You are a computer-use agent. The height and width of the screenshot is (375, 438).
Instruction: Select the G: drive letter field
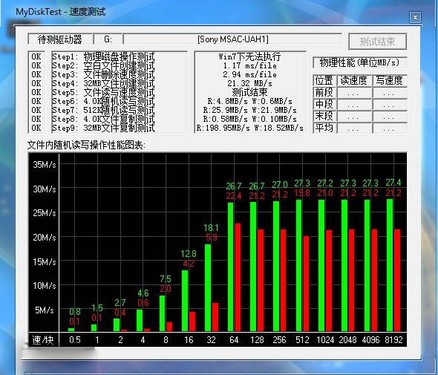108,39
